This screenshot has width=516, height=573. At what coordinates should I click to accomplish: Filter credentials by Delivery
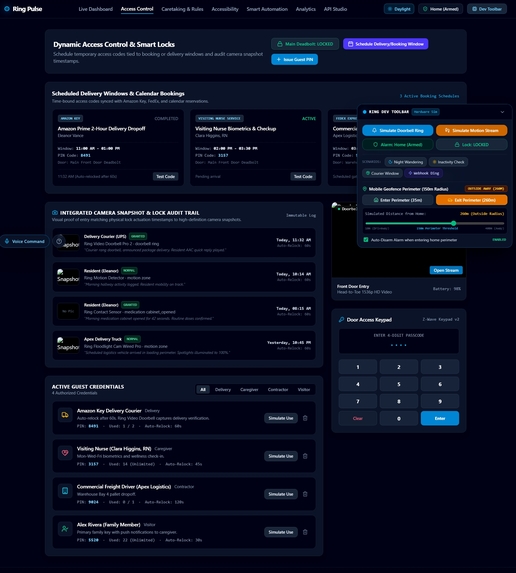pos(223,390)
